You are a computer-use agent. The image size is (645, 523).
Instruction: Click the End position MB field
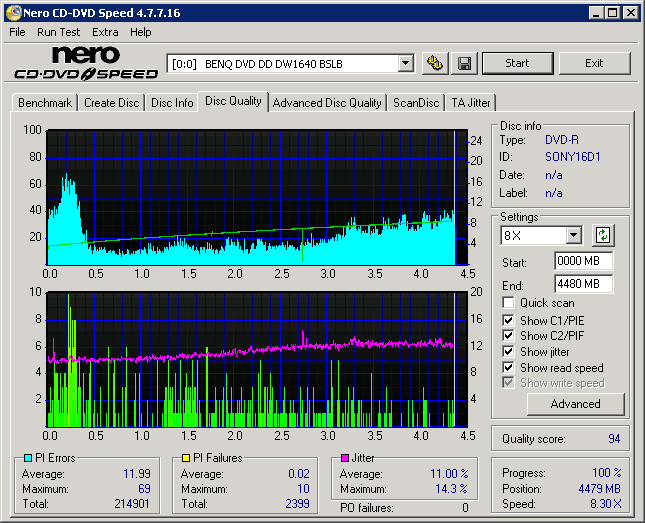(x=583, y=283)
